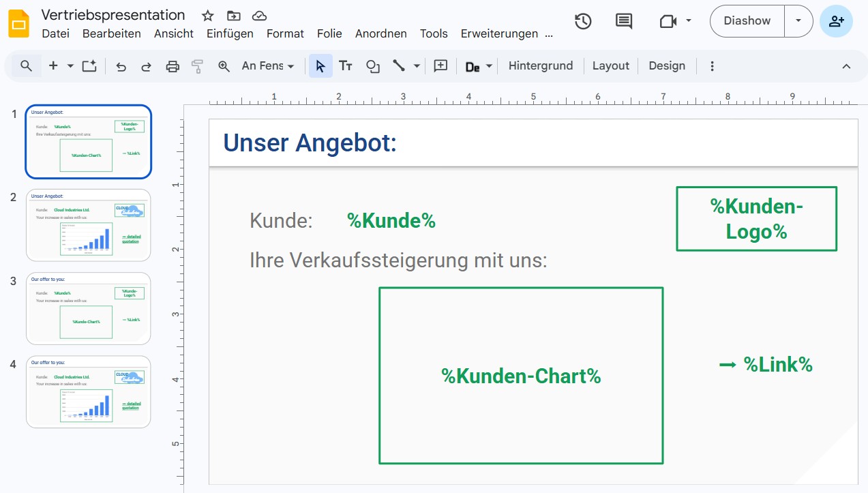This screenshot has height=493, width=868.
Task: Expand the line tool dropdown arrow
Action: click(417, 65)
